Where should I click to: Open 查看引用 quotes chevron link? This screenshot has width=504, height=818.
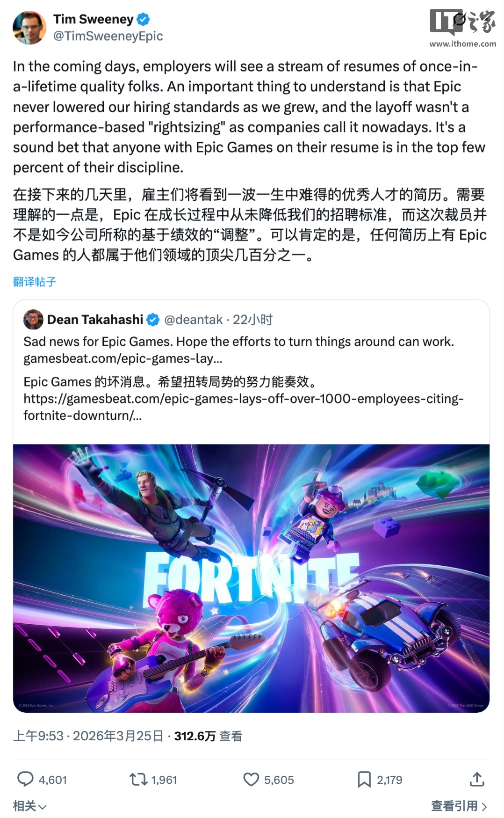point(459,806)
